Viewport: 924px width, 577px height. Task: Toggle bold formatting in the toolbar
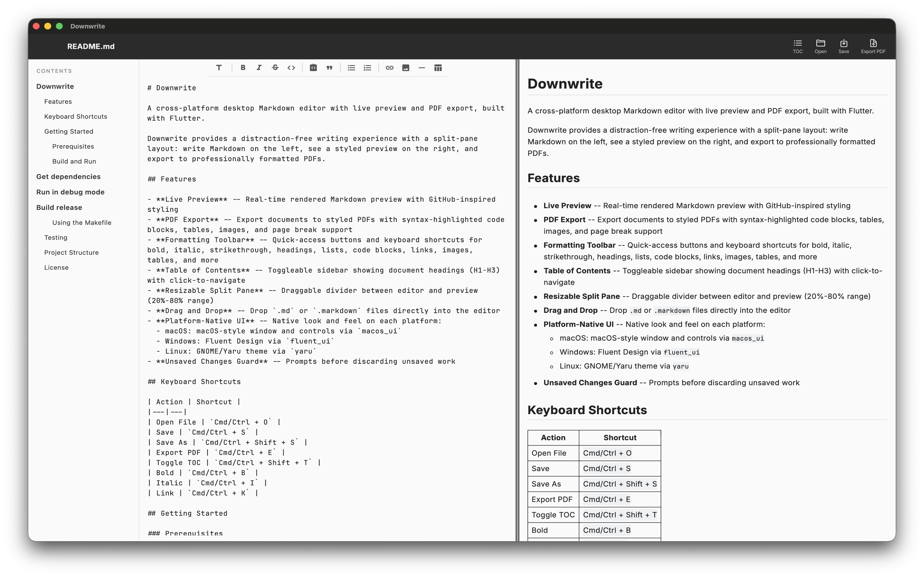click(243, 68)
